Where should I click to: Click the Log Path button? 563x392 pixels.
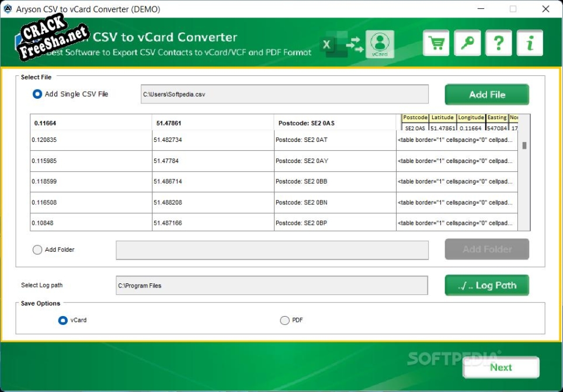(x=486, y=285)
